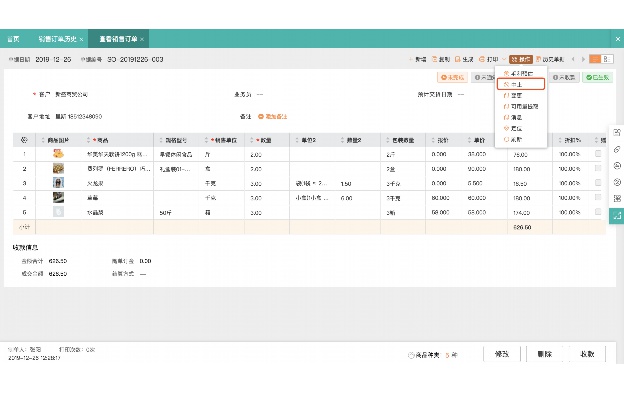Sort by 销售单位 sales unit column
Viewport: 624px width, 393px height.
pyautogui.click(x=207, y=140)
